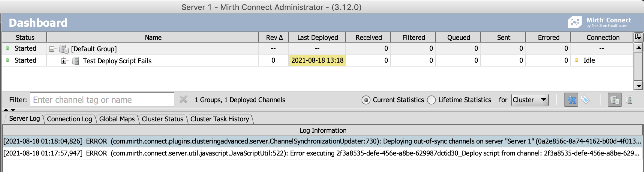Click the Default Group folder icon
The width and height of the screenshot is (644, 172).
(64, 49)
